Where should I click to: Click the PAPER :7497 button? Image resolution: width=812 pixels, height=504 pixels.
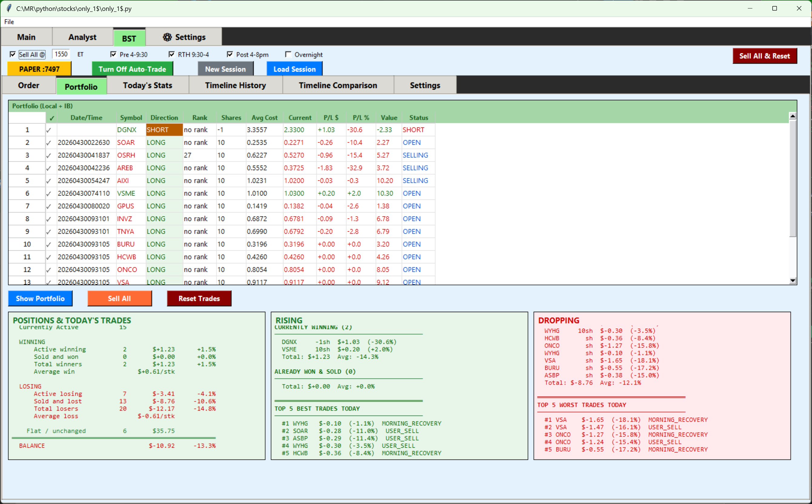click(x=39, y=69)
